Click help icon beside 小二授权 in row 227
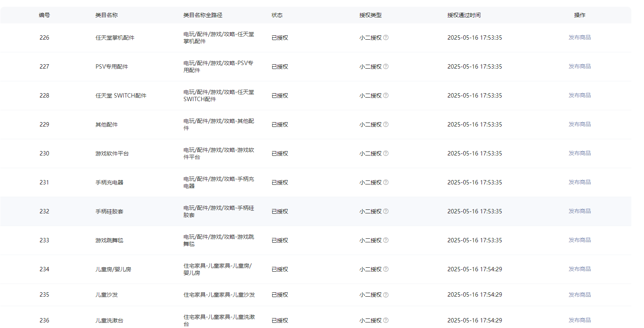This screenshot has height=328, width=644. click(x=386, y=67)
